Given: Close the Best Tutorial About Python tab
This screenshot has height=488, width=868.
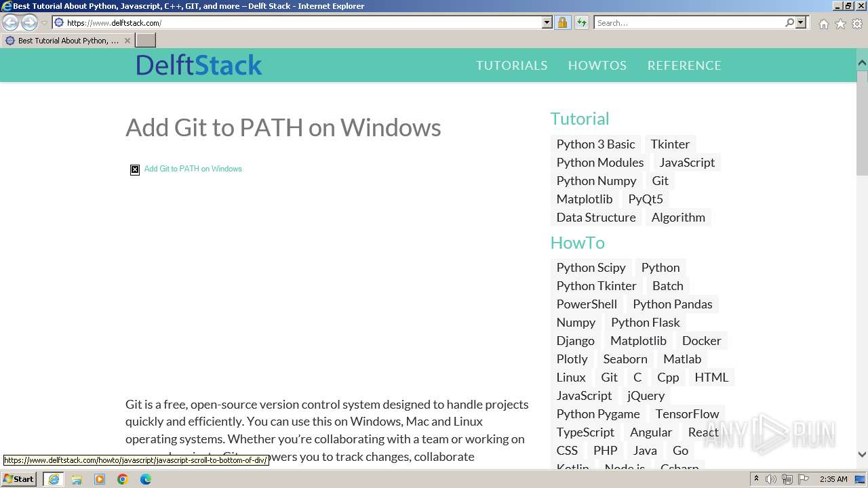Looking at the screenshot, I should [x=127, y=41].
